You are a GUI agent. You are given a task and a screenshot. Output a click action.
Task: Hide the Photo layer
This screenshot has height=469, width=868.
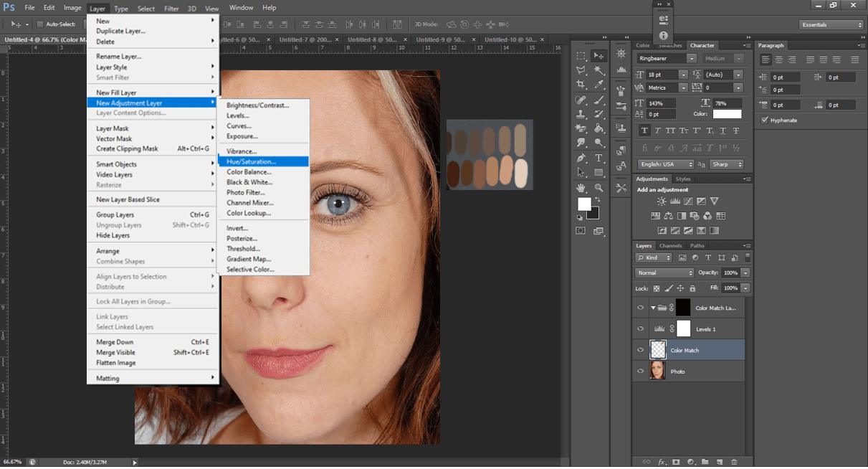(x=640, y=371)
